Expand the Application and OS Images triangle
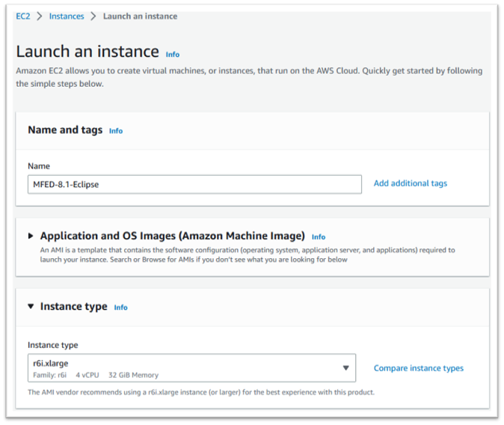Screen dimensions: 504x425 point(31,236)
